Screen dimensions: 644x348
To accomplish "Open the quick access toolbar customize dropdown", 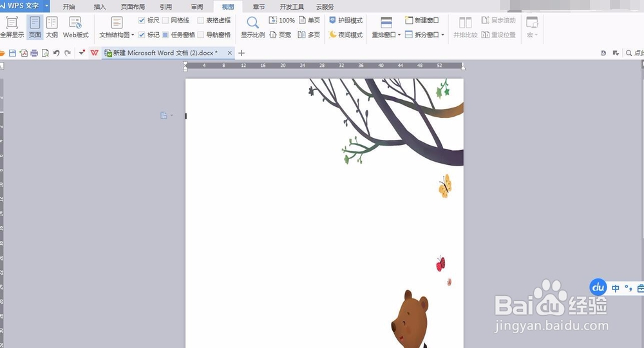I will (x=82, y=53).
